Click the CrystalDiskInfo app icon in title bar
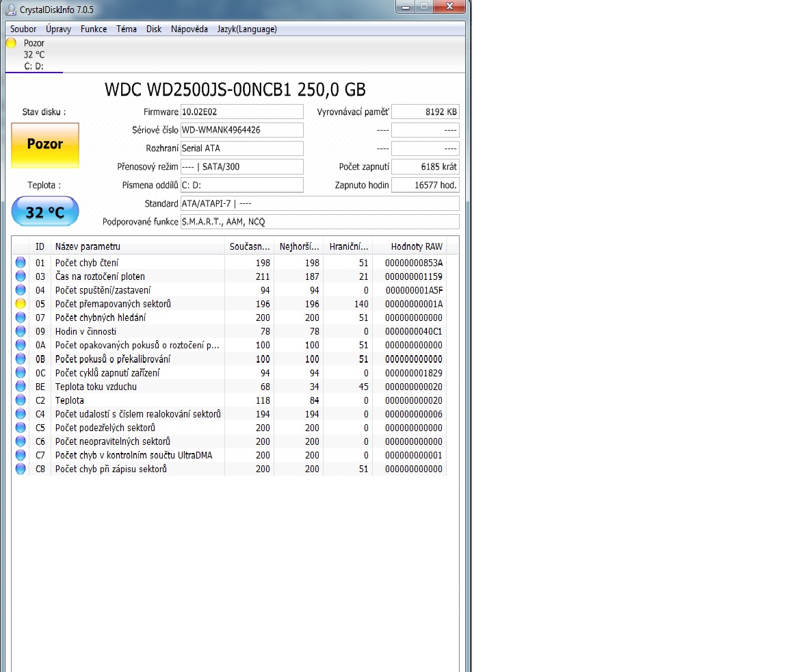 point(10,10)
